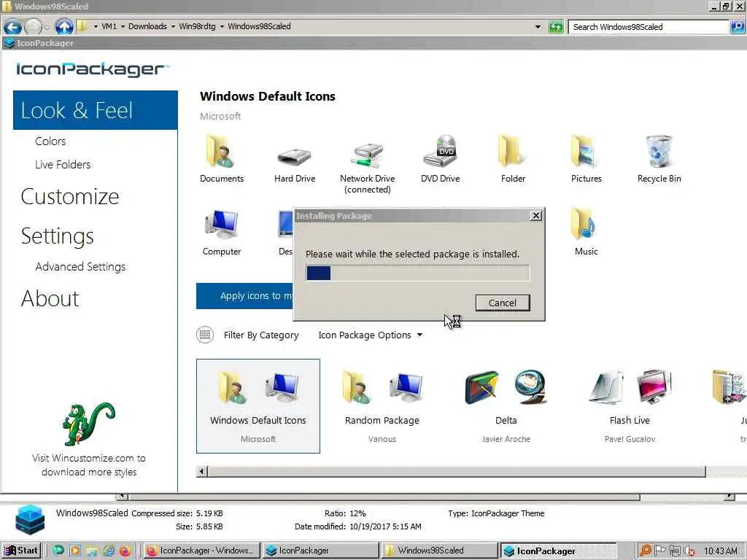Expand the VM1 breadcrumb dropdown
Image resolution: width=747 pixels, height=560 pixels.
click(x=96, y=27)
